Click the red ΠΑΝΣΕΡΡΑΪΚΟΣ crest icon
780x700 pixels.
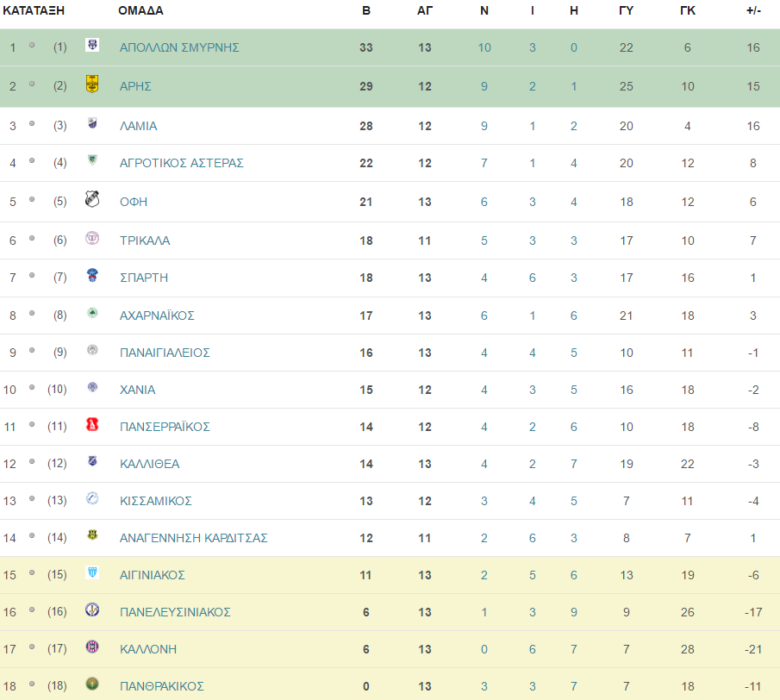click(92, 424)
